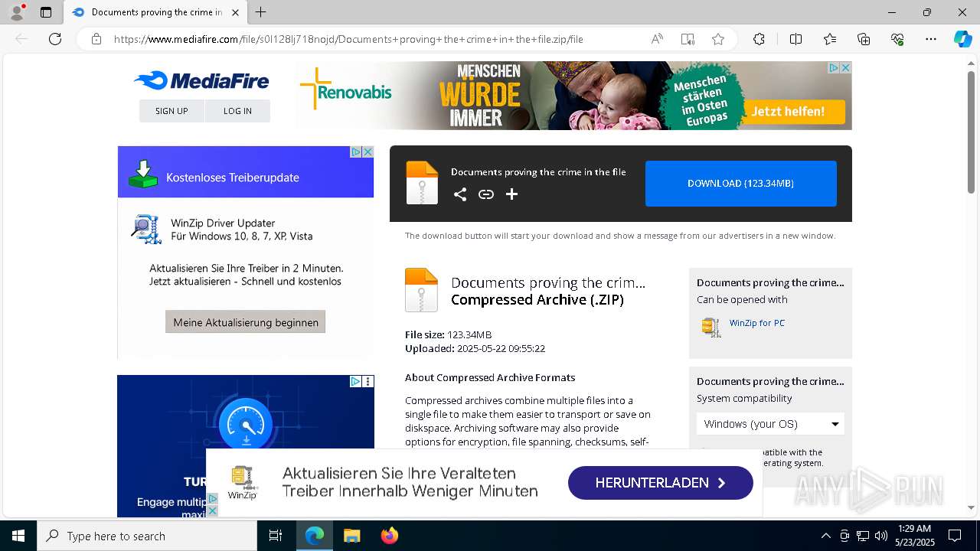Click the share icon under file name
The width and height of the screenshot is (980, 551).
click(x=460, y=194)
